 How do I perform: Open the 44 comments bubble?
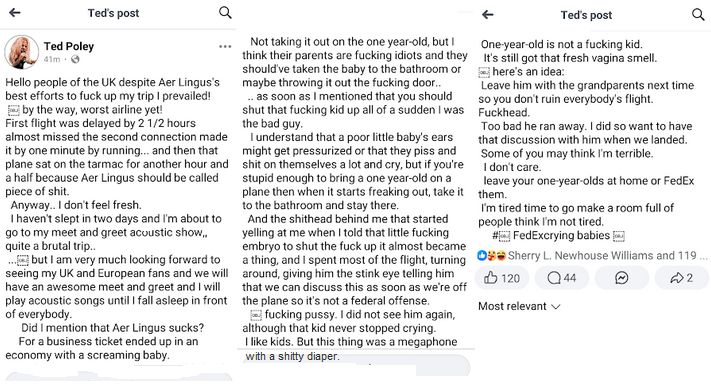click(561, 277)
